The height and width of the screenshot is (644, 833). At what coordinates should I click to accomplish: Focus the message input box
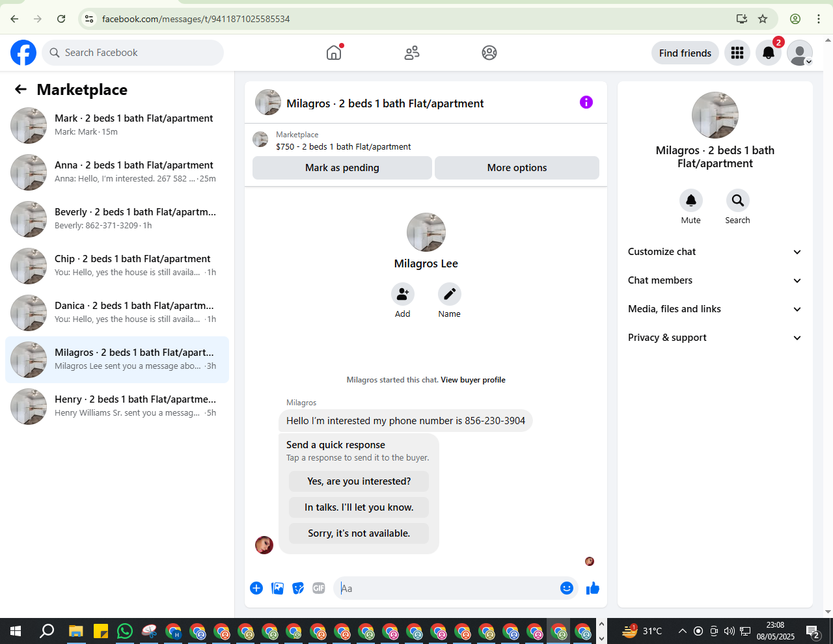pos(448,588)
